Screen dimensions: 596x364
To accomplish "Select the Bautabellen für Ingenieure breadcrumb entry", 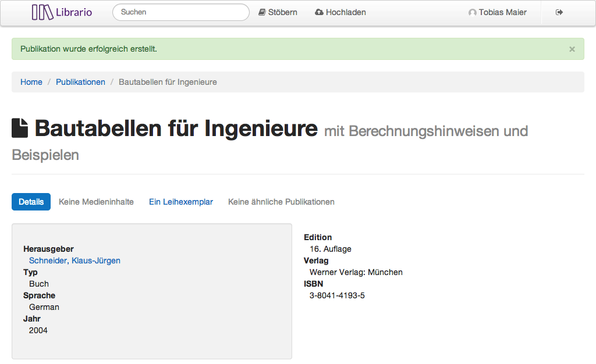I will pyautogui.click(x=167, y=82).
